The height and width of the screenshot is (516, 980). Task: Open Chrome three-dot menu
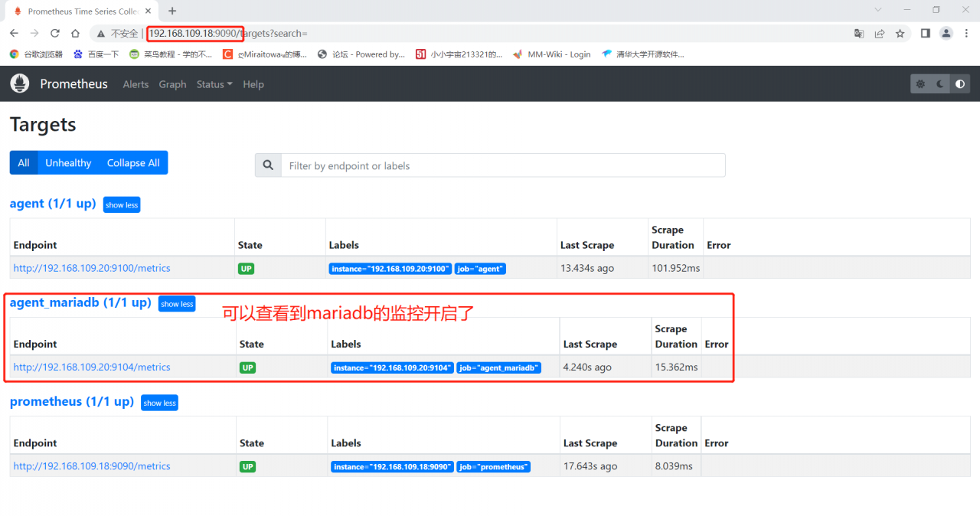[966, 34]
